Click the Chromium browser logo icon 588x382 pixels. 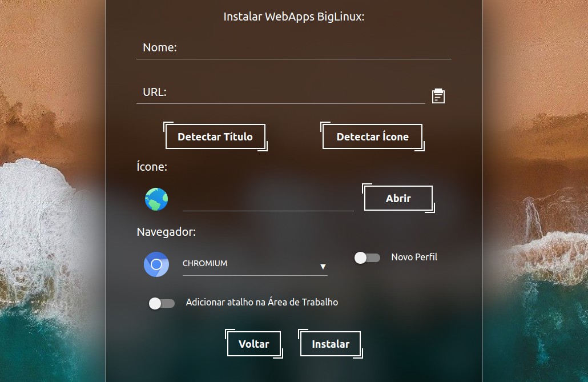pos(156,264)
